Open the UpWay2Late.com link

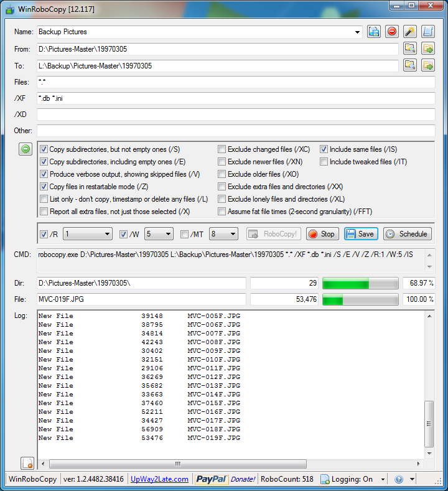pyautogui.click(x=159, y=479)
